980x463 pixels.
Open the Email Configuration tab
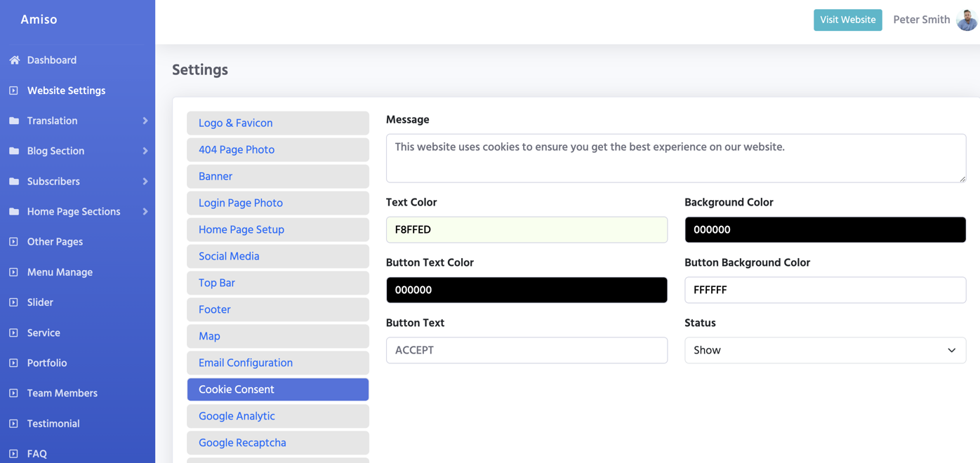(x=277, y=363)
